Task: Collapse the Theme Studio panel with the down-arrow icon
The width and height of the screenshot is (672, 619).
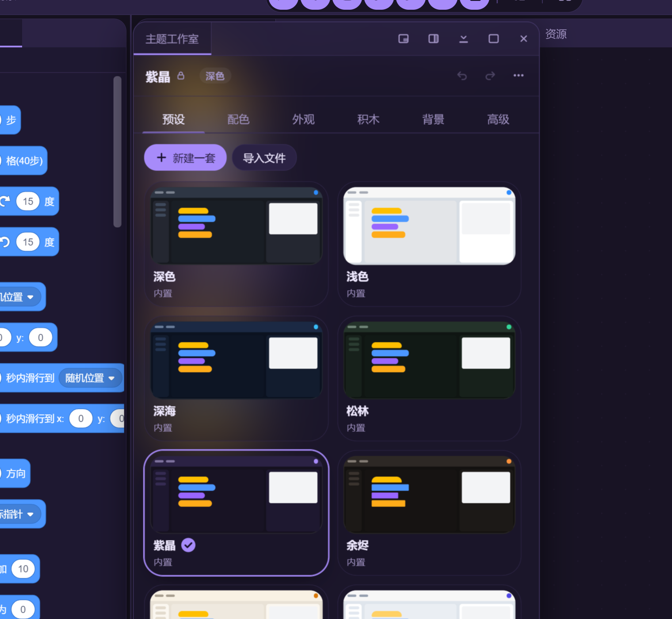Action: click(463, 39)
